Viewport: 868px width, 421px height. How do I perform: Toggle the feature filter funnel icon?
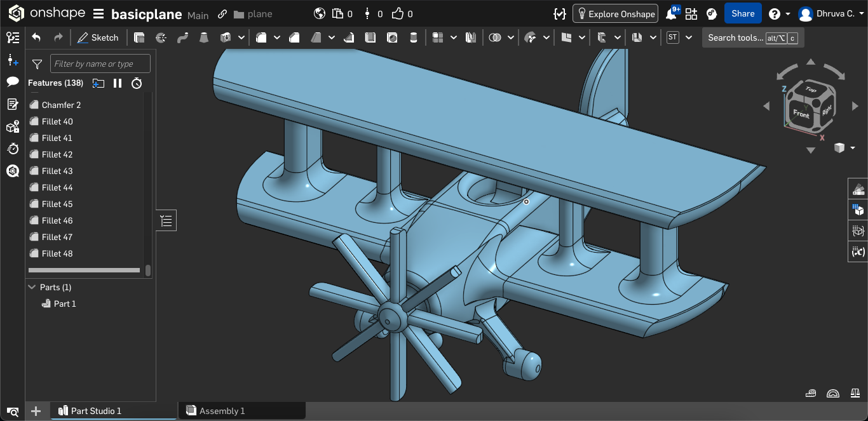[x=37, y=63]
